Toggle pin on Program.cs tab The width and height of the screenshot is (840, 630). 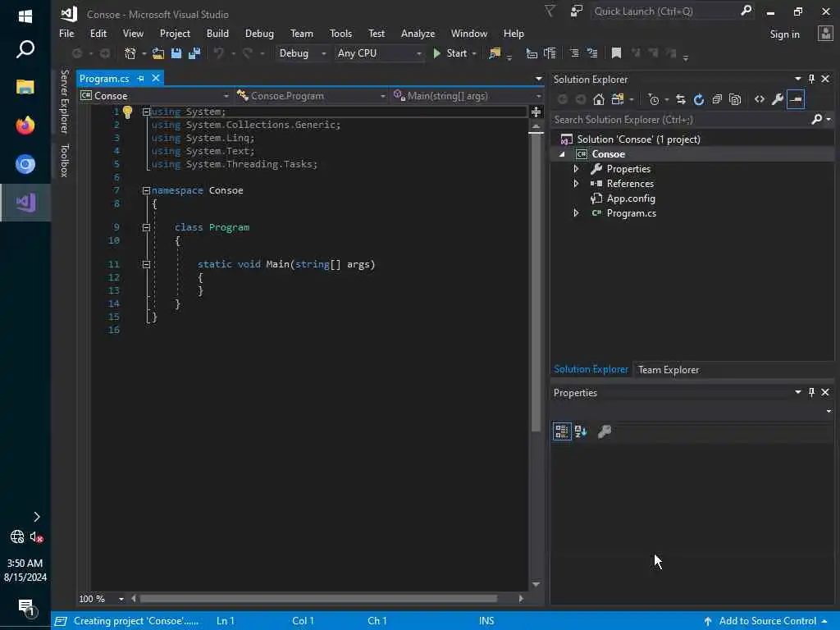[x=141, y=78]
